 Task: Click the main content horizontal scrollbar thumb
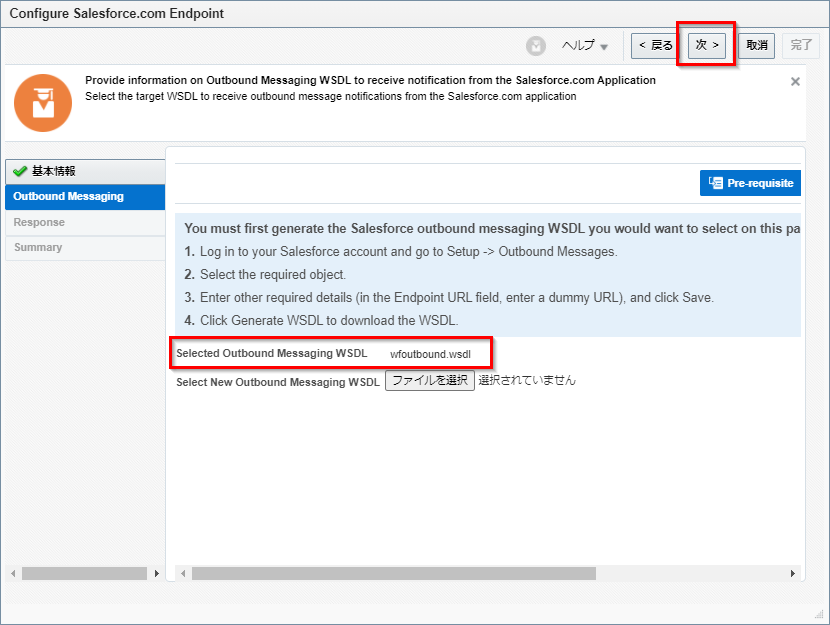[x=393, y=574]
